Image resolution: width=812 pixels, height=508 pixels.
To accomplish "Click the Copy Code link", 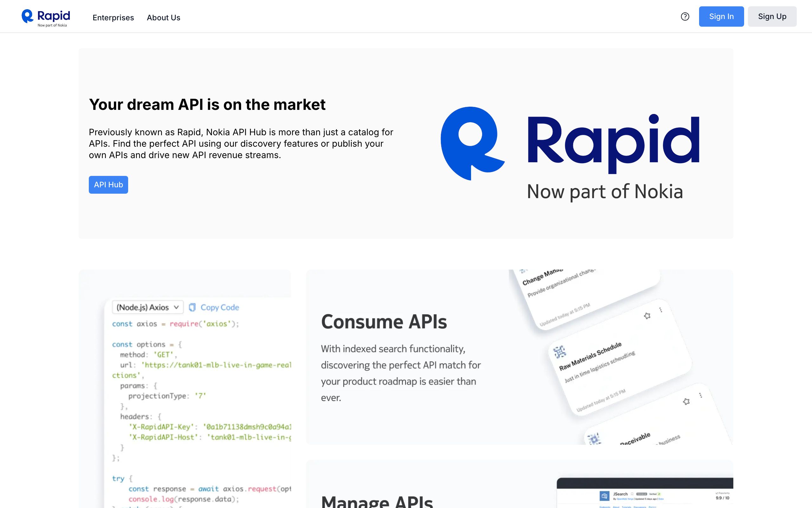I will coord(219,307).
